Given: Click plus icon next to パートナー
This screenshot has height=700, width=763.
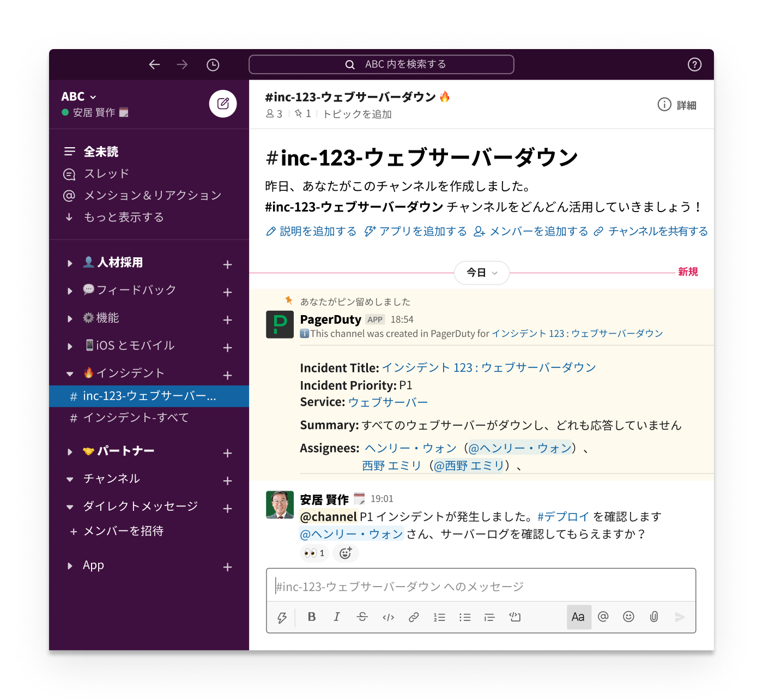Looking at the screenshot, I should 228,453.
